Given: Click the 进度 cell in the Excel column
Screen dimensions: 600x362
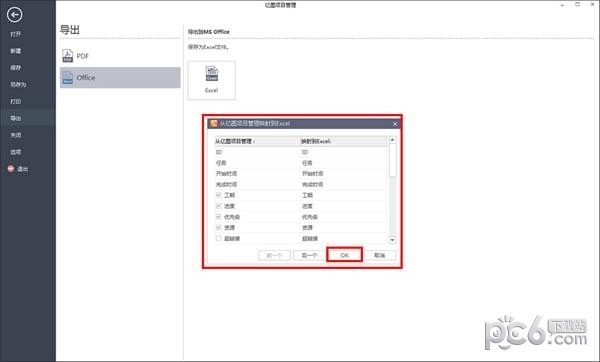Looking at the screenshot, I should 343,206.
